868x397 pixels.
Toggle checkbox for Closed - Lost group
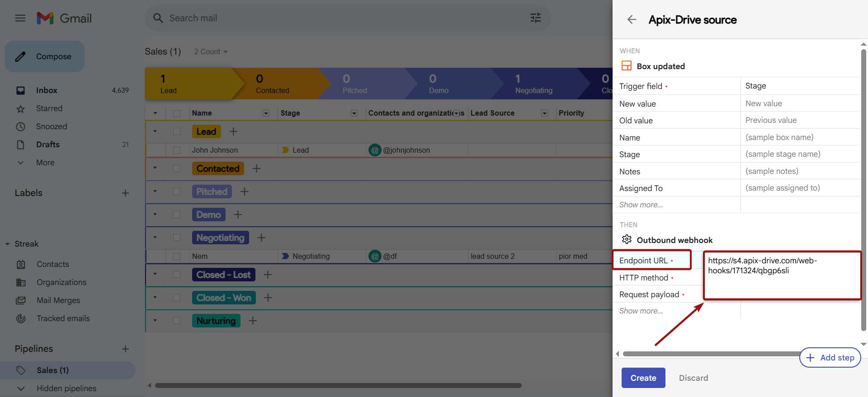[x=177, y=275]
